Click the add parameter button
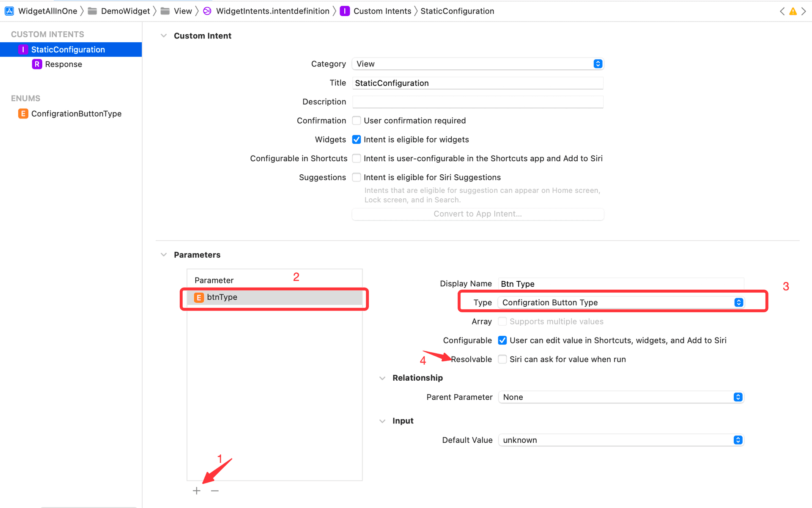The width and height of the screenshot is (812, 508). coord(197,490)
